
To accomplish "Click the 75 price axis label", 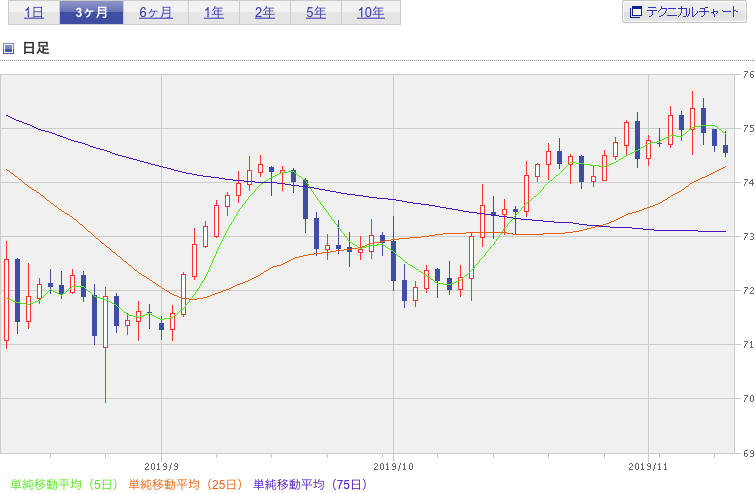I will coord(748,129).
